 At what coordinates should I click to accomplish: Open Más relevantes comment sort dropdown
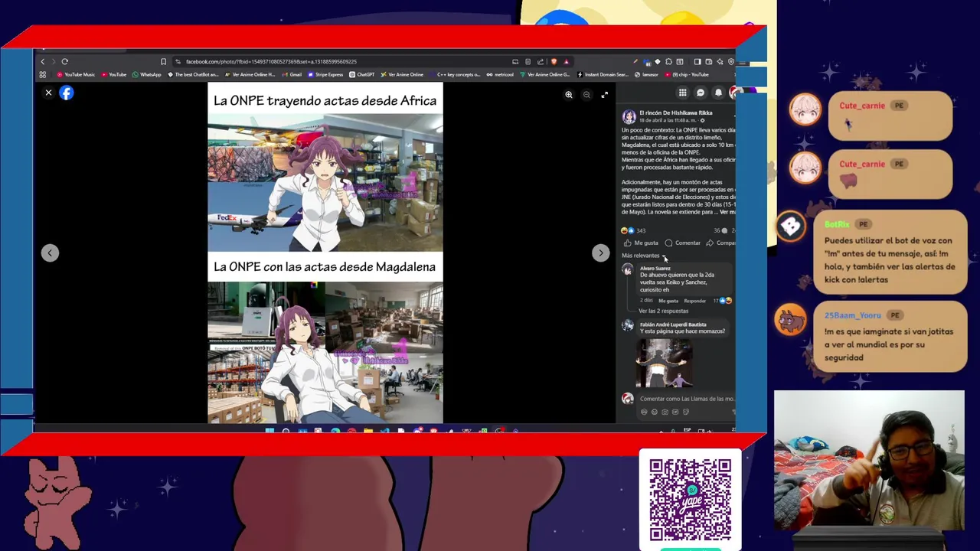644,256
